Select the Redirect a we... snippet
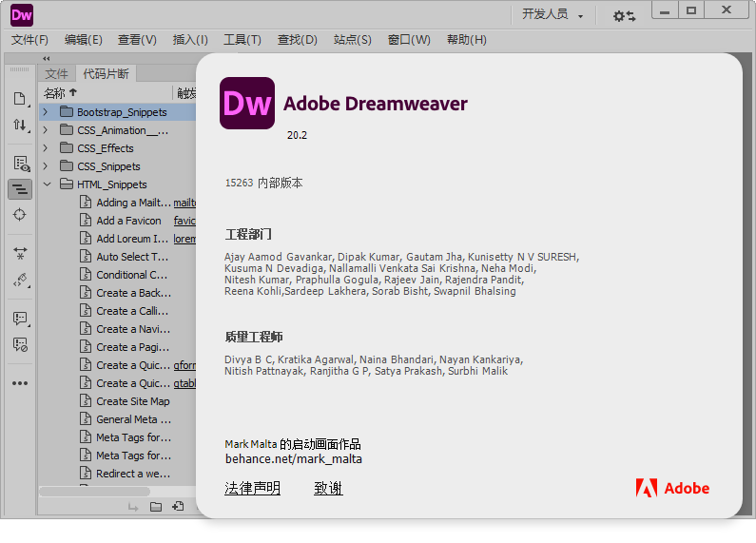 click(133, 474)
